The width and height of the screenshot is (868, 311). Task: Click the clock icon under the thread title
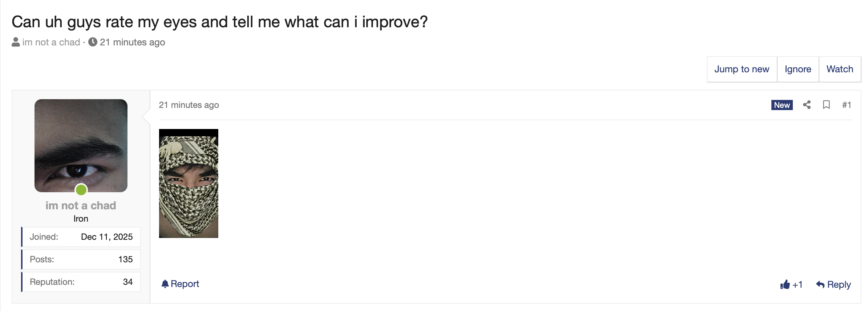coord(93,42)
